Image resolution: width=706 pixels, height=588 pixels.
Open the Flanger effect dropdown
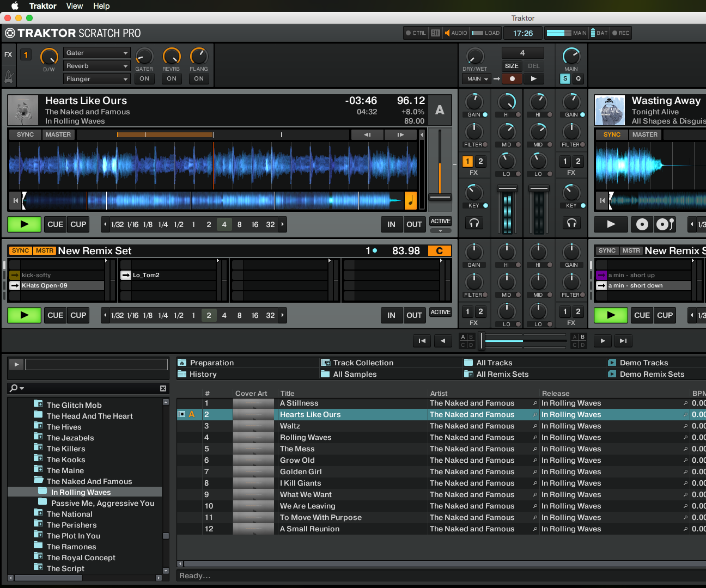click(x=96, y=79)
